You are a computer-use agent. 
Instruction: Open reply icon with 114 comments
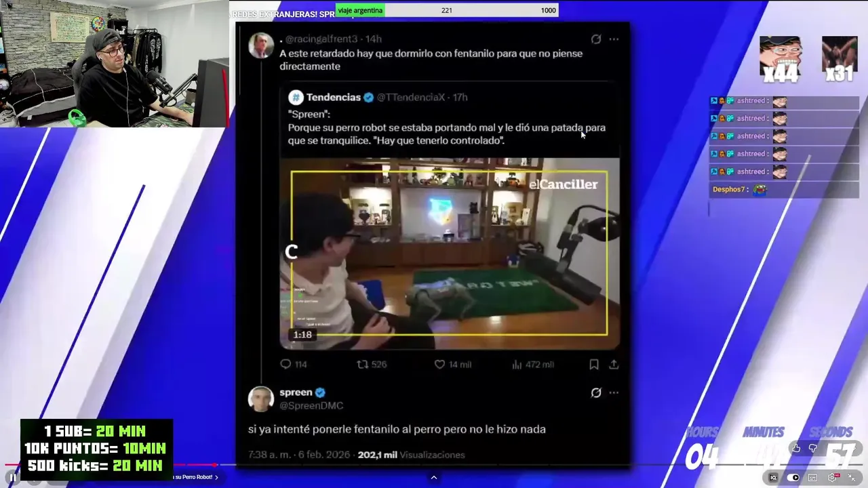tap(285, 364)
